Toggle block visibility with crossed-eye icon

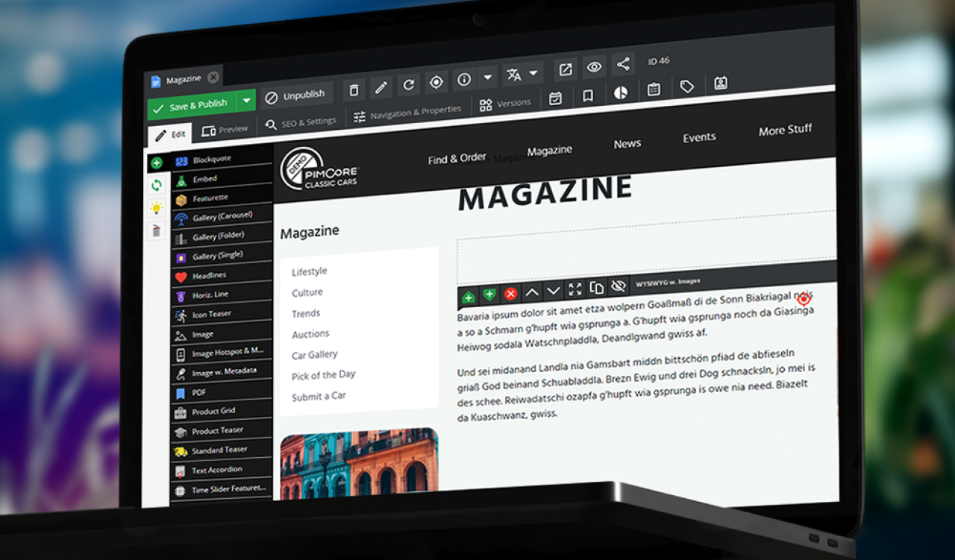[618, 286]
